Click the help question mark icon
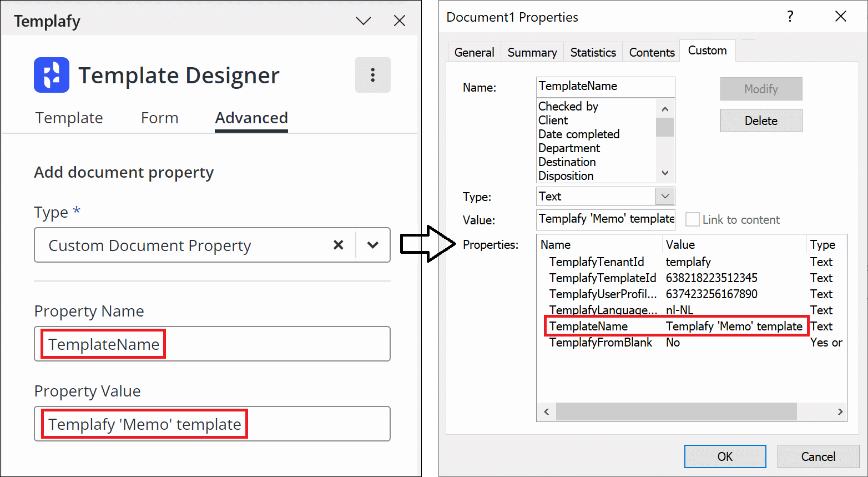 coord(790,17)
